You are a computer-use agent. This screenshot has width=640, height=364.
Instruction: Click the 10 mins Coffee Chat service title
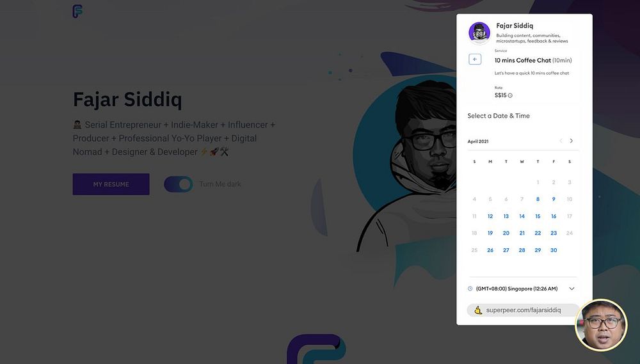click(523, 60)
